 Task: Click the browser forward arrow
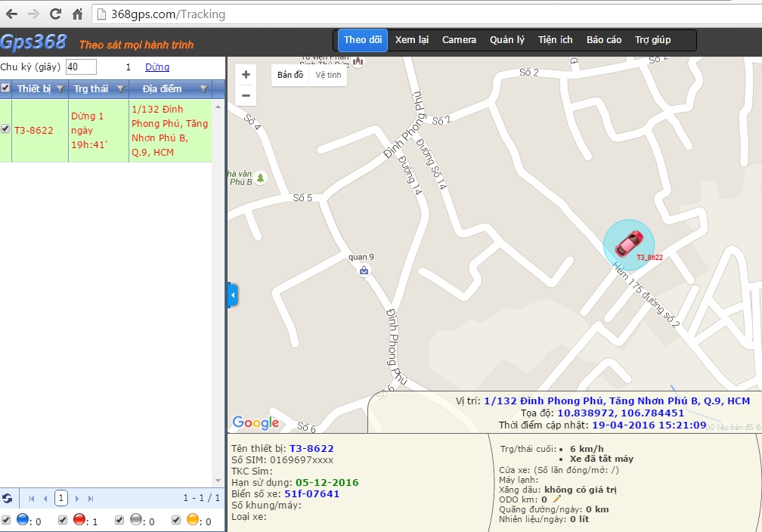(x=33, y=14)
